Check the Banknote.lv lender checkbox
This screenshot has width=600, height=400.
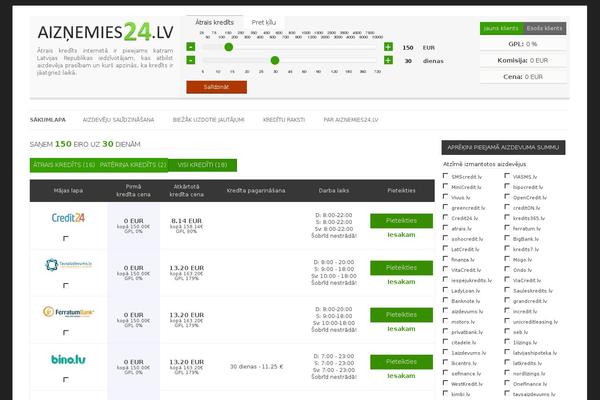click(x=445, y=300)
